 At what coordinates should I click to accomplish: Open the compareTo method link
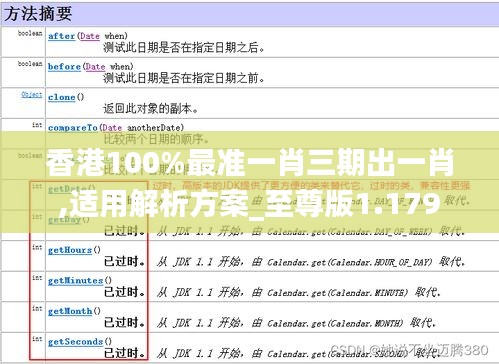73,128
